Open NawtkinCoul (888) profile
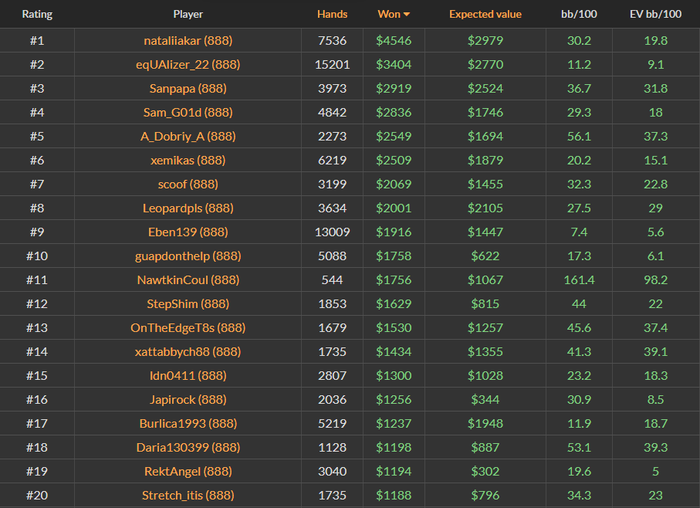This screenshot has height=508, width=700. click(188, 280)
